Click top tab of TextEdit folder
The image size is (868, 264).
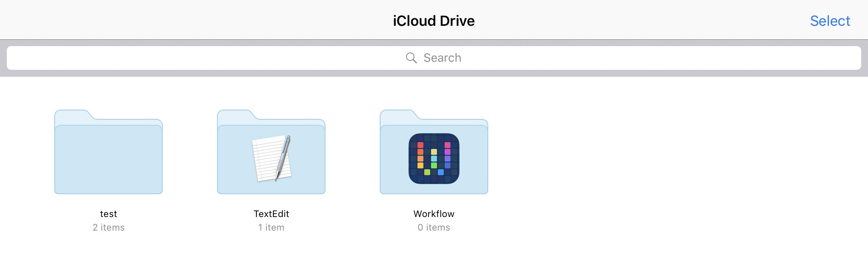(x=235, y=115)
